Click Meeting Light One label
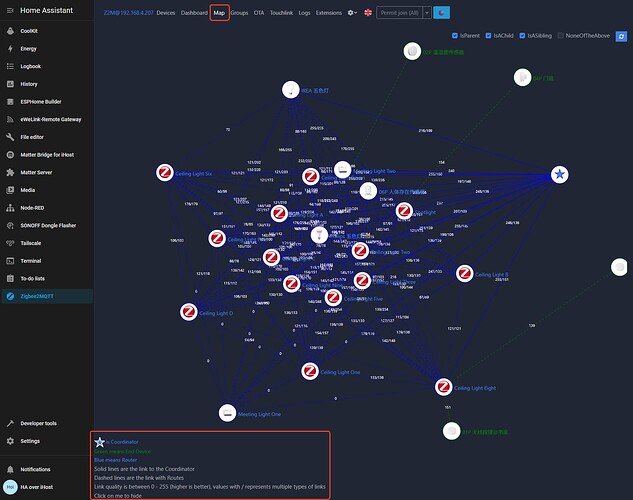This screenshot has width=633, height=500. (x=259, y=414)
